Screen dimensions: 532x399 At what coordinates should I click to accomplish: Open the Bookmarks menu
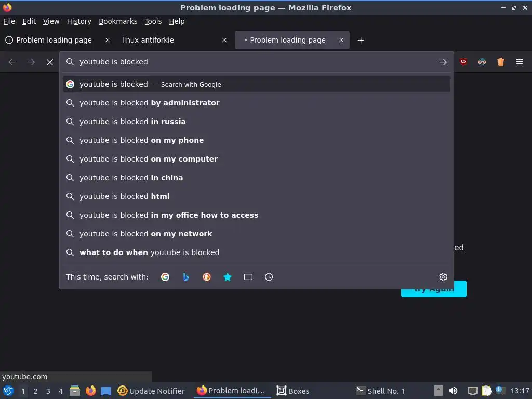tap(118, 21)
